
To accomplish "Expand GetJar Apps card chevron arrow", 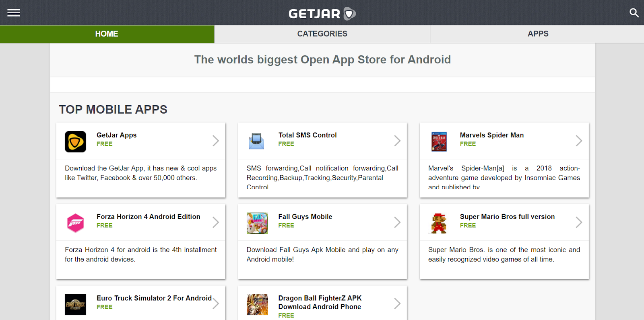I will point(216,141).
